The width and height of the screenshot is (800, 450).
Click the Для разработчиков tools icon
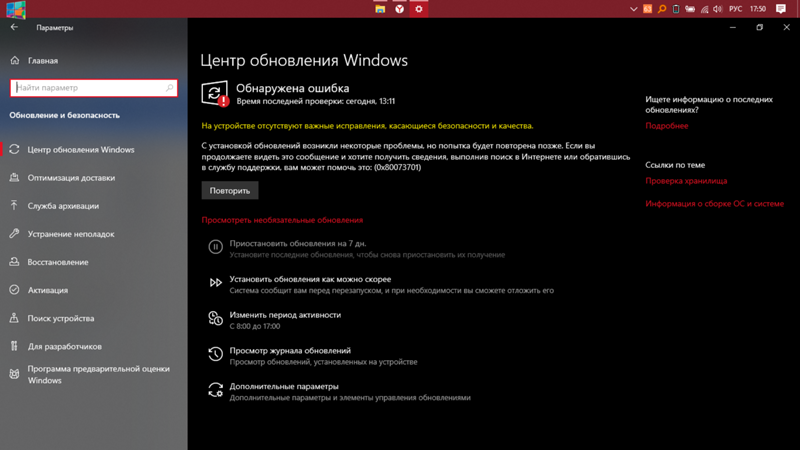click(14, 346)
